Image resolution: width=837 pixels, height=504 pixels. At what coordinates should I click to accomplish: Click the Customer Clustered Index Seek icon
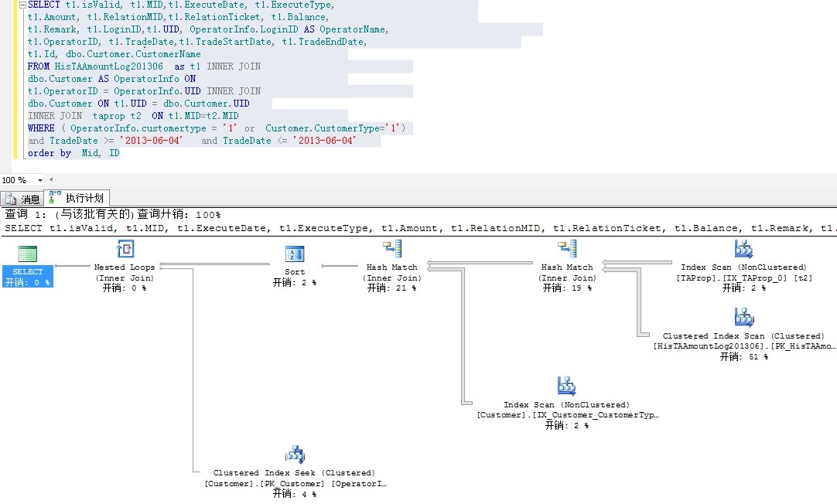[x=295, y=455]
